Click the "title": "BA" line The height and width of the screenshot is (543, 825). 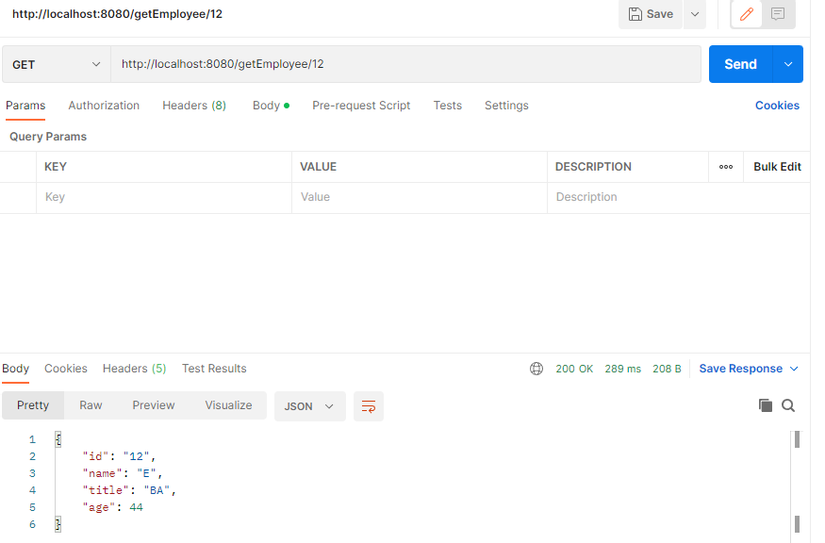click(129, 490)
